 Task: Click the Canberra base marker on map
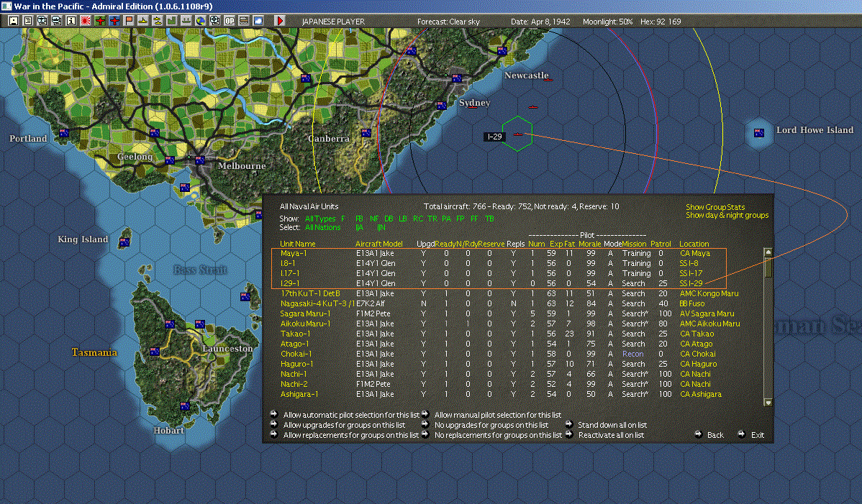coord(366,132)
